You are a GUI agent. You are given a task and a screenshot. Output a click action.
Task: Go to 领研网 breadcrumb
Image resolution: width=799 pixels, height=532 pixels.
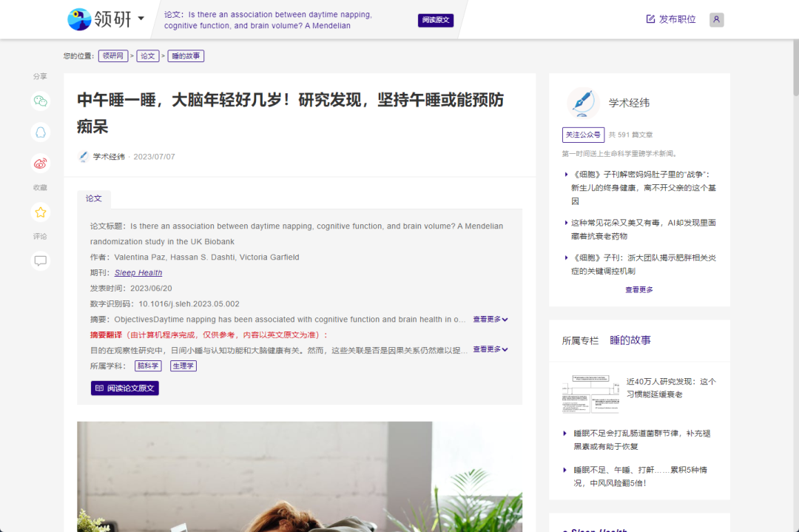[113, 56]
